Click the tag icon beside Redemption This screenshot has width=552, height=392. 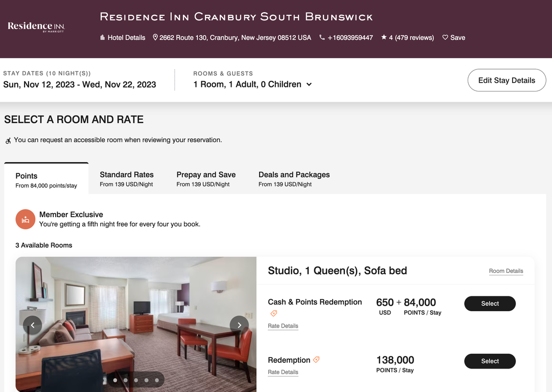pyautogui.click(x=316, y=359)
